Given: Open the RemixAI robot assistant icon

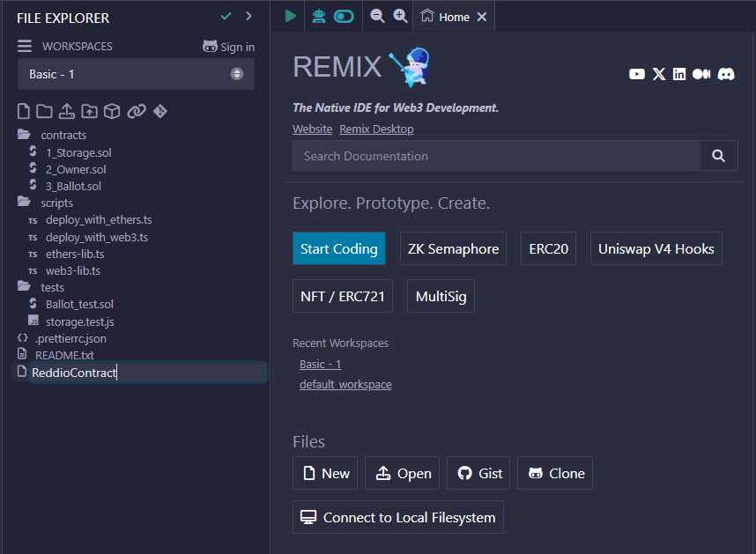Looking at the screenshot, I should click(318, 16).
